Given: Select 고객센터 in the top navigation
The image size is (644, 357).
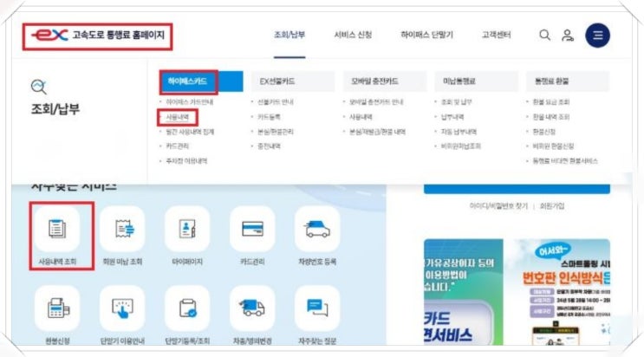Looking at the screenshot, I should click(x=496, y=35).
